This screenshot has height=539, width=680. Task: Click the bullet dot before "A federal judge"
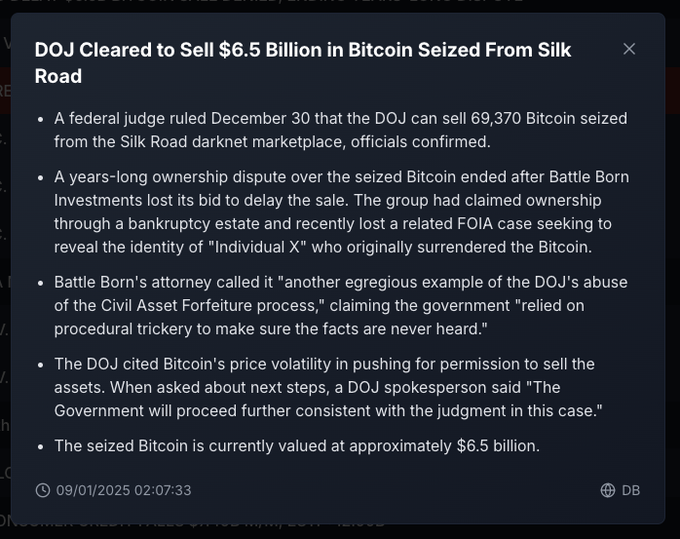(40, 119)
